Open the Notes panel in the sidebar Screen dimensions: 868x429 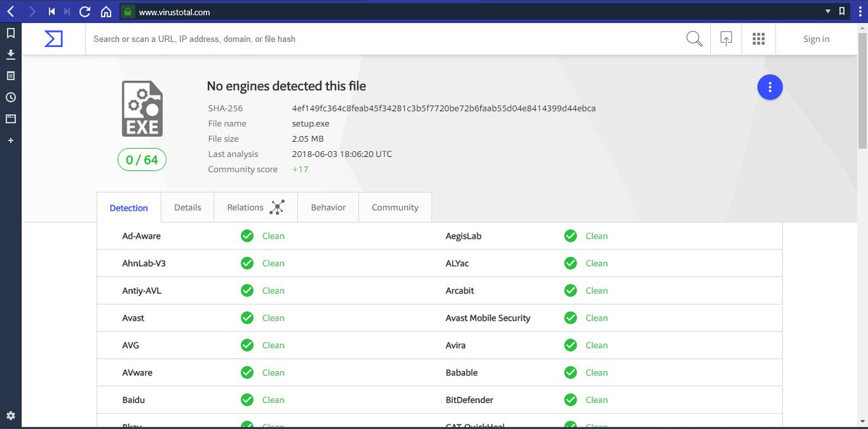coord(11,75)
